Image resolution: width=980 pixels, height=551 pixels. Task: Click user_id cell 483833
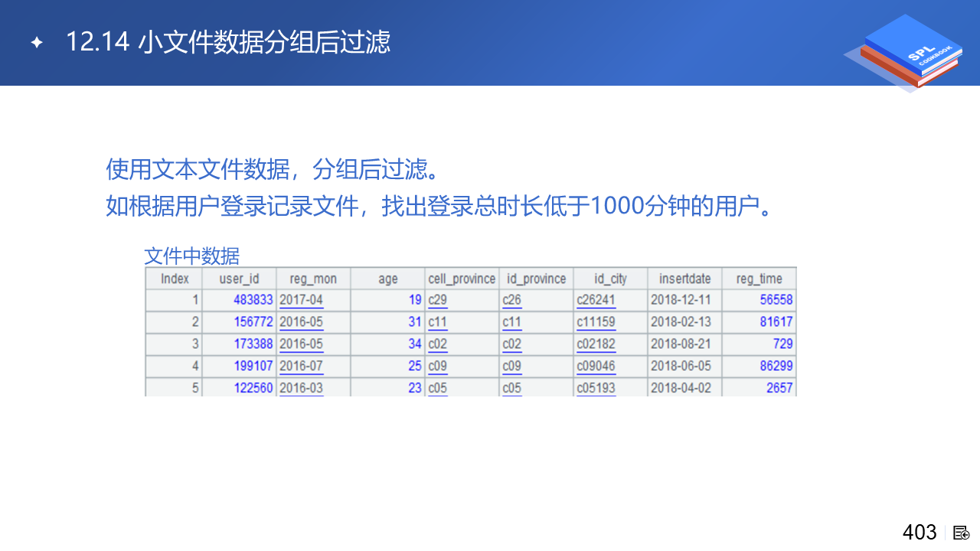click(239, 300)
